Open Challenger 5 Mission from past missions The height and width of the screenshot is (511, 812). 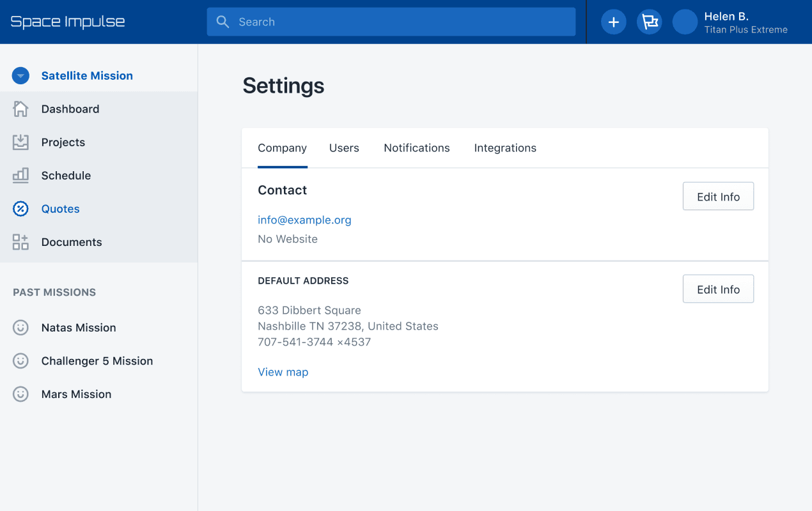(x=97, y=361)
